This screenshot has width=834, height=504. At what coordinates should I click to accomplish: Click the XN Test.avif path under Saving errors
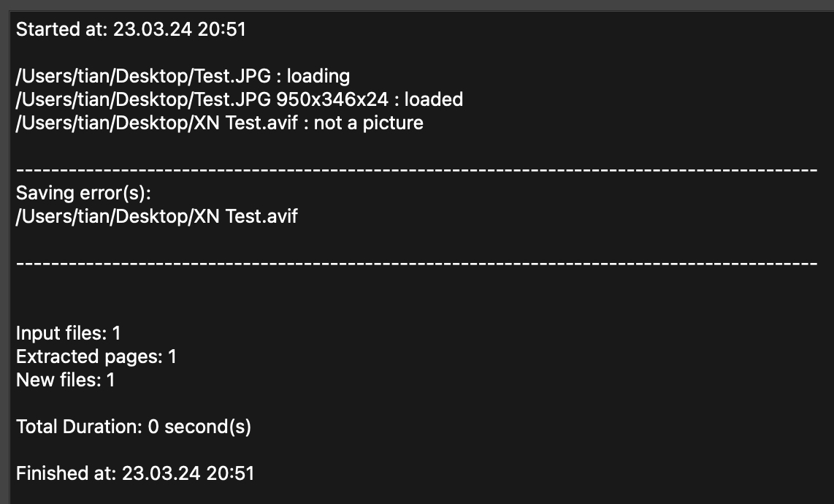(x=156, y=216)
